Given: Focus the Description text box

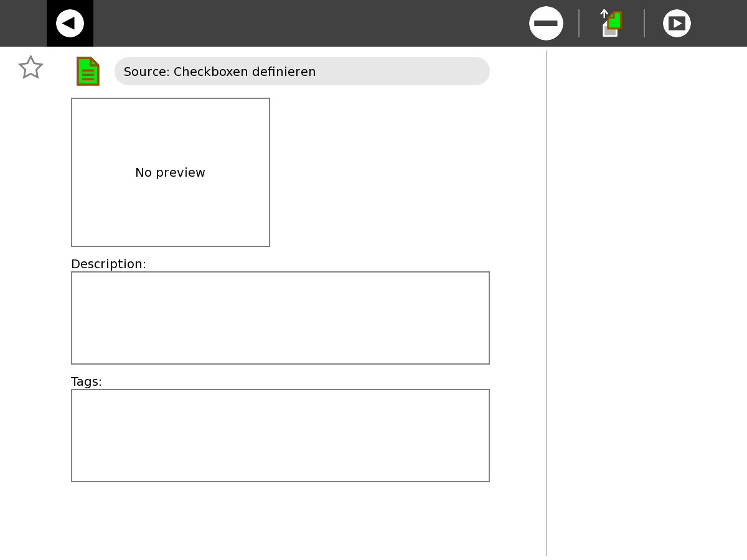Looking at the screenshot, I should (280, 318).
